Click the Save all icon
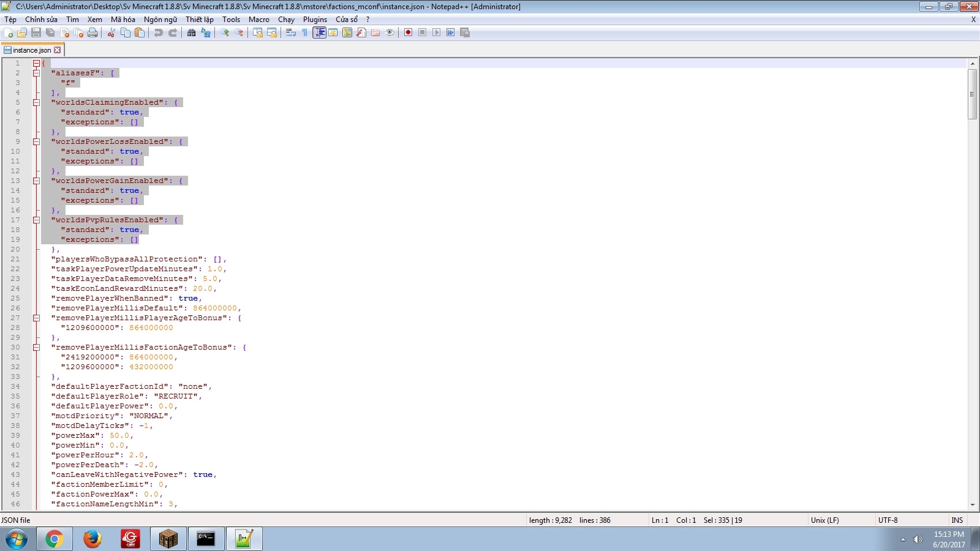This screenshot has height=551, width=980. tap(50, 32)
